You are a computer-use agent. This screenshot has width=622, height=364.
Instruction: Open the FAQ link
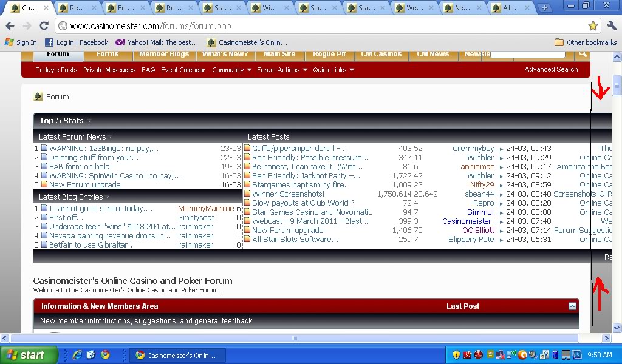tap(148, 70)
